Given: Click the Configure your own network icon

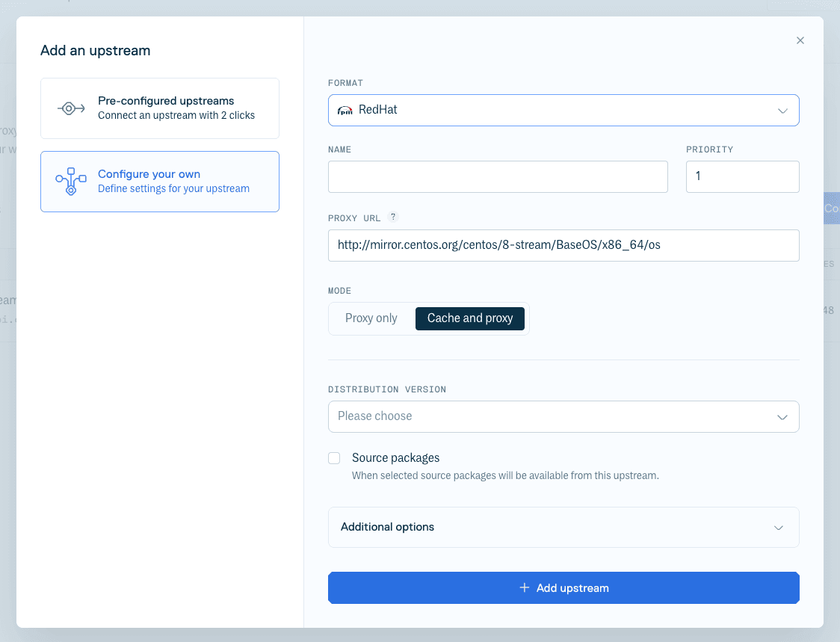Looking at the screenshot, I should tap(71, 181).
